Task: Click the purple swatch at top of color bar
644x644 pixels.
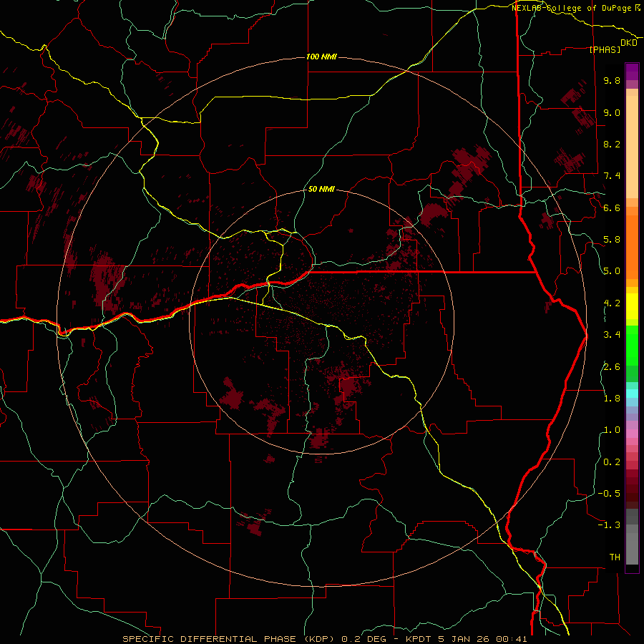Action: pos(632,72)
